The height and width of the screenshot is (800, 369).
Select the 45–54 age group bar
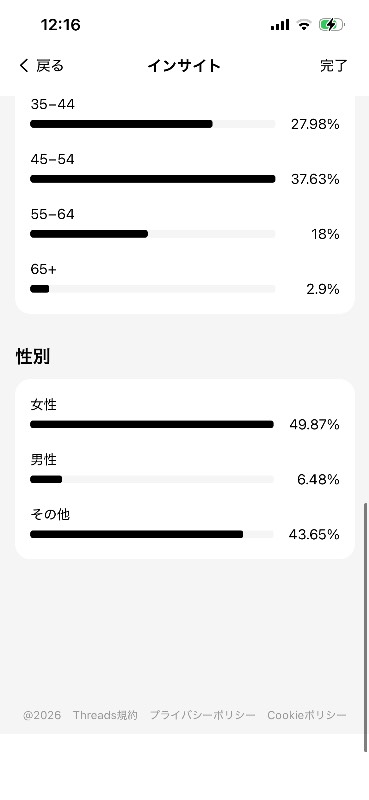153,179
